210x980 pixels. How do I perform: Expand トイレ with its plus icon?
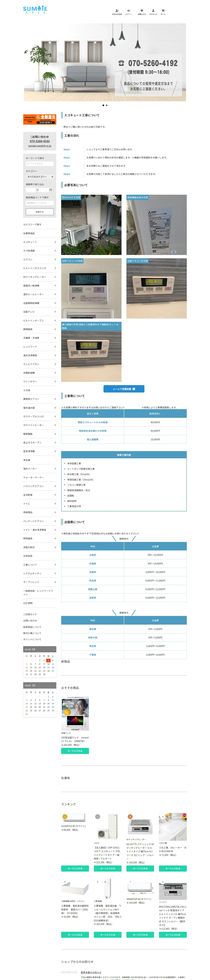55,504
